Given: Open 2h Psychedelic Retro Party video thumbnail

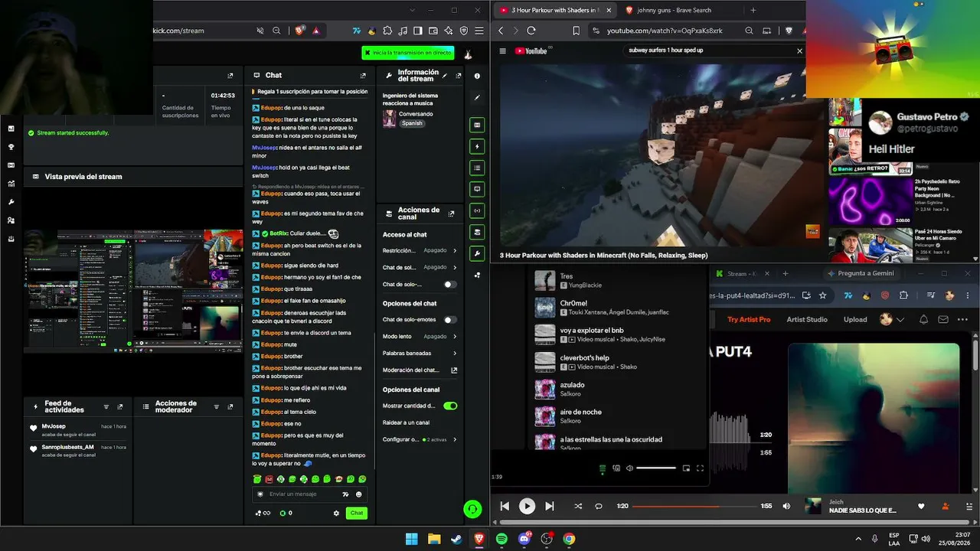Looking at the screenshot, I should [871, 201].
